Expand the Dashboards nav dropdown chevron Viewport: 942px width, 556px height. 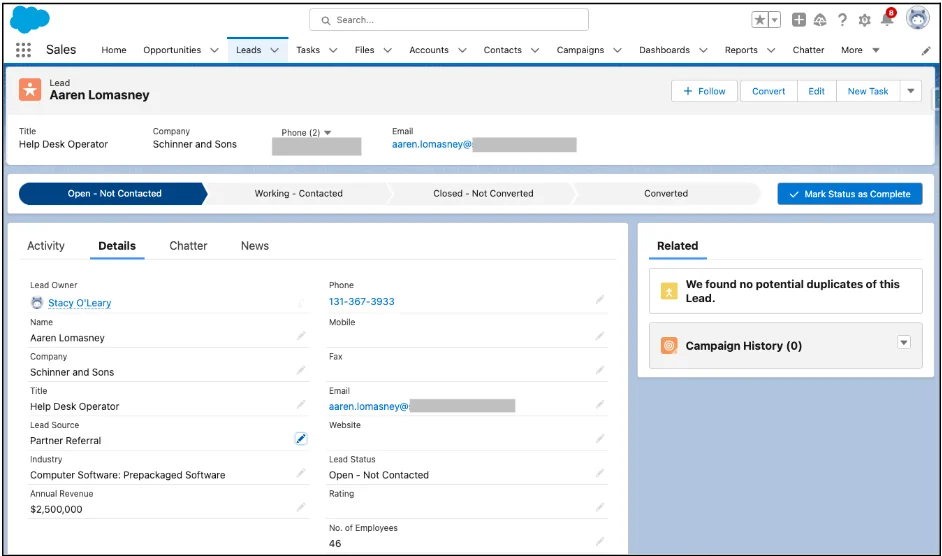703,50
